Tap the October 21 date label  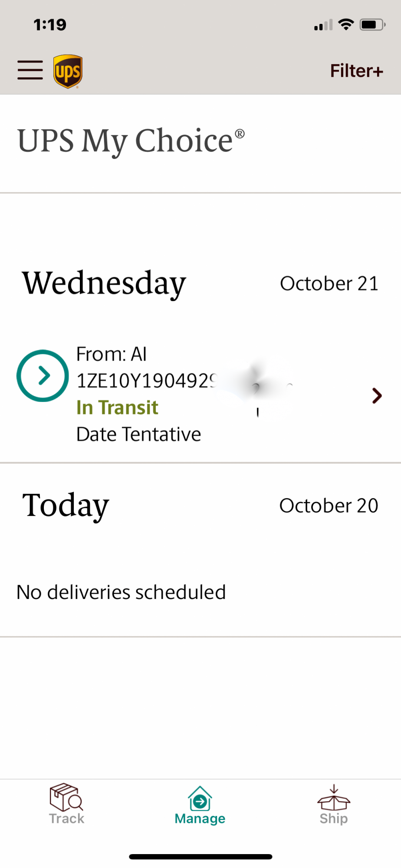[329, 284]
